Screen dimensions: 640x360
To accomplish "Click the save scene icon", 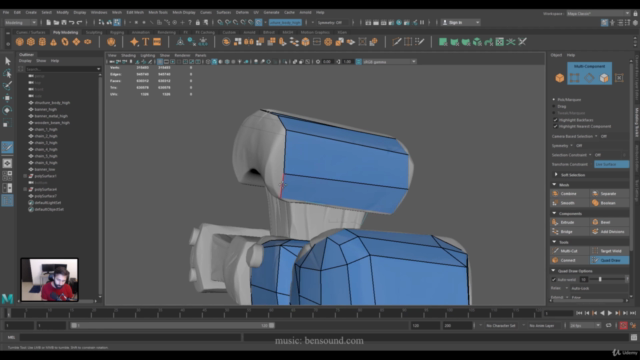I will click(64, 22).
